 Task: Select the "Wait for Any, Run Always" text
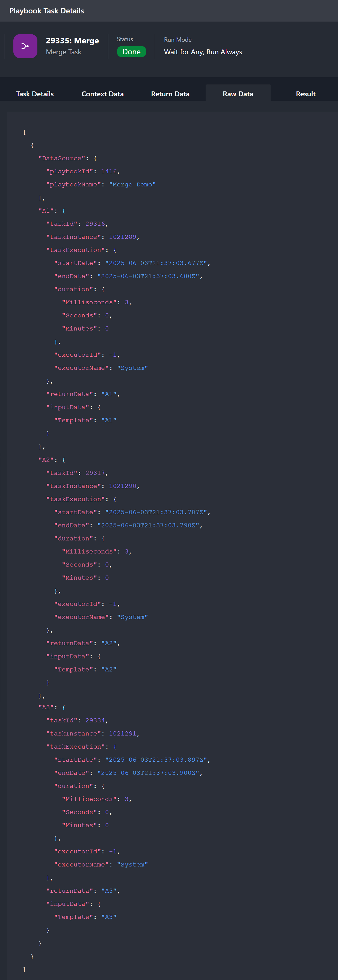(203, 52)
